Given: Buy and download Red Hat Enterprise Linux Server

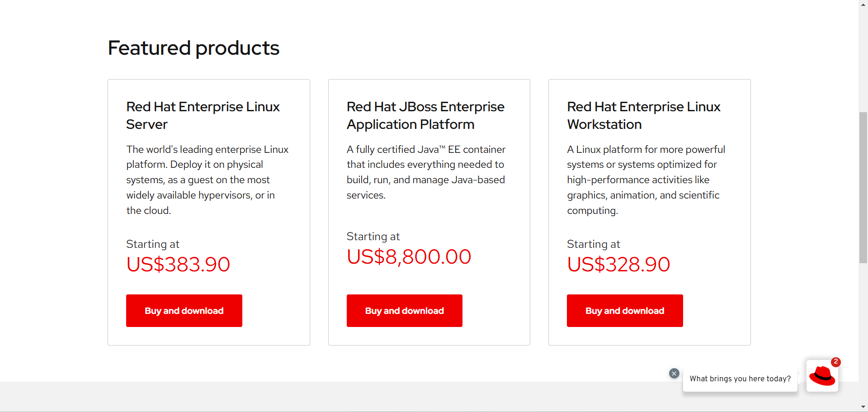Looking at the screenshot, I should (x=184, y=311).
